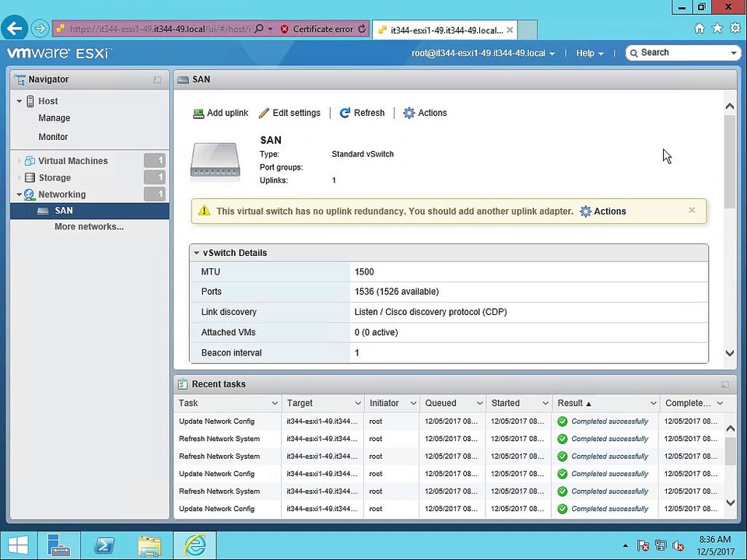
Task: Collapse the Networking tree node
Action: coord(19,194)
